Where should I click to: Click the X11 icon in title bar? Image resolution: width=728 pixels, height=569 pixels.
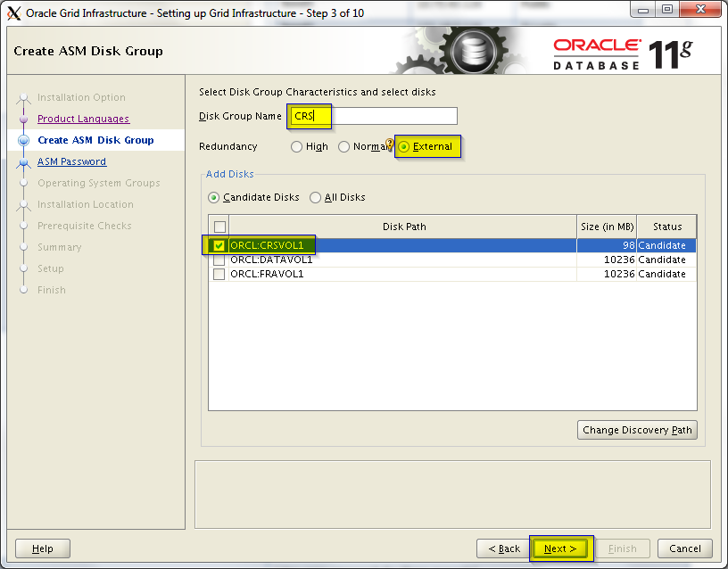13,12
